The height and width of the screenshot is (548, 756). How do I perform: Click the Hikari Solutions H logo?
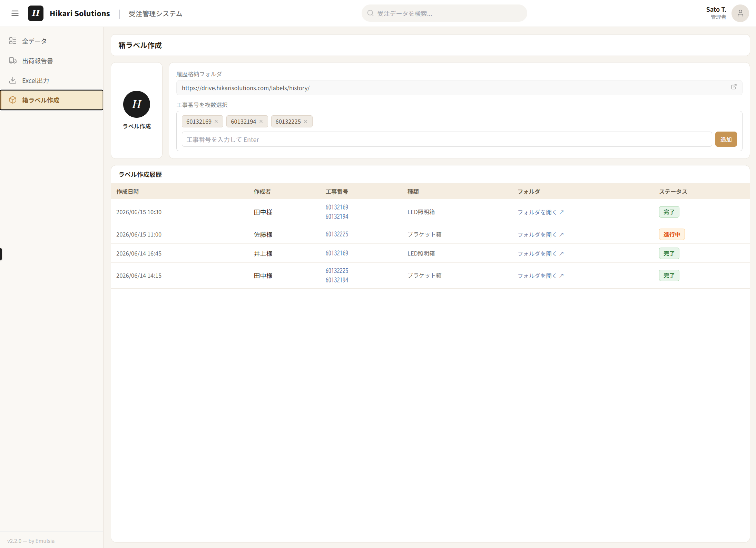[36, 13]
